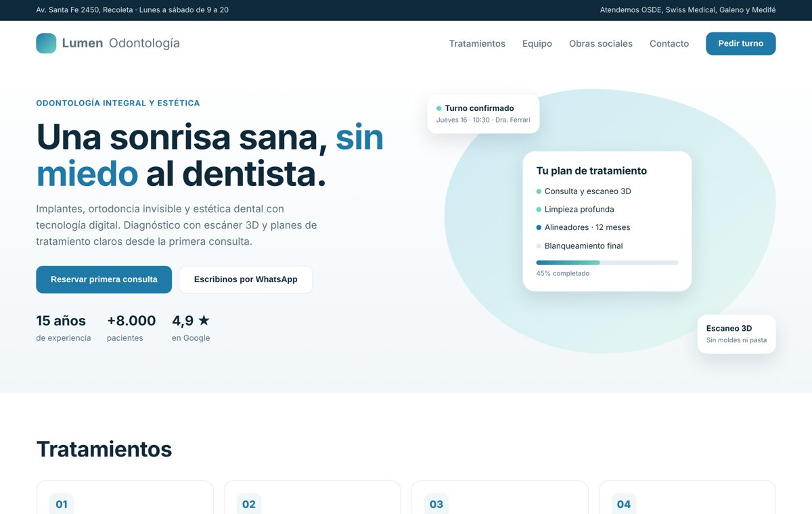The height and width of the screenshot is (514, 812).
Task: Click the Tratamientos section heading
Action: 104,449
